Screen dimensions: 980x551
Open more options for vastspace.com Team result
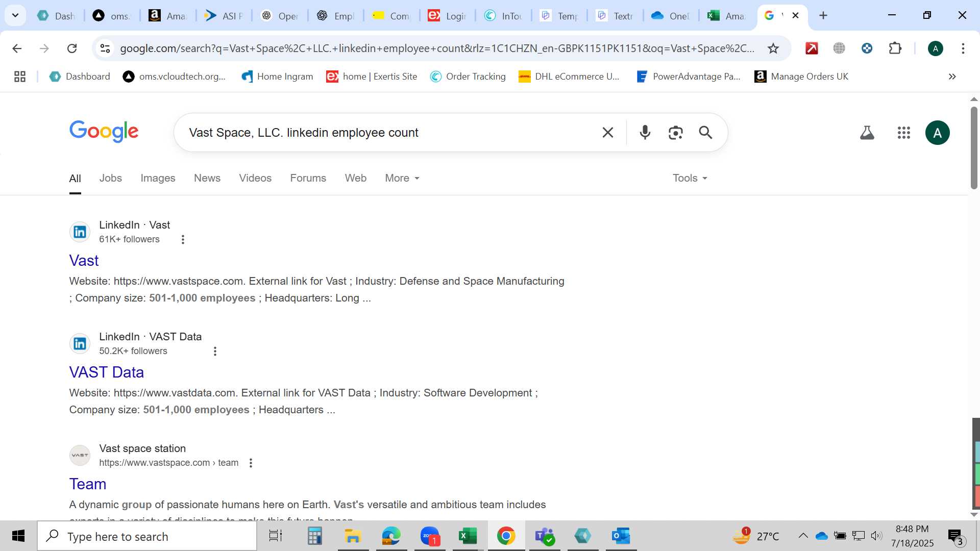[x=251, y=463]
